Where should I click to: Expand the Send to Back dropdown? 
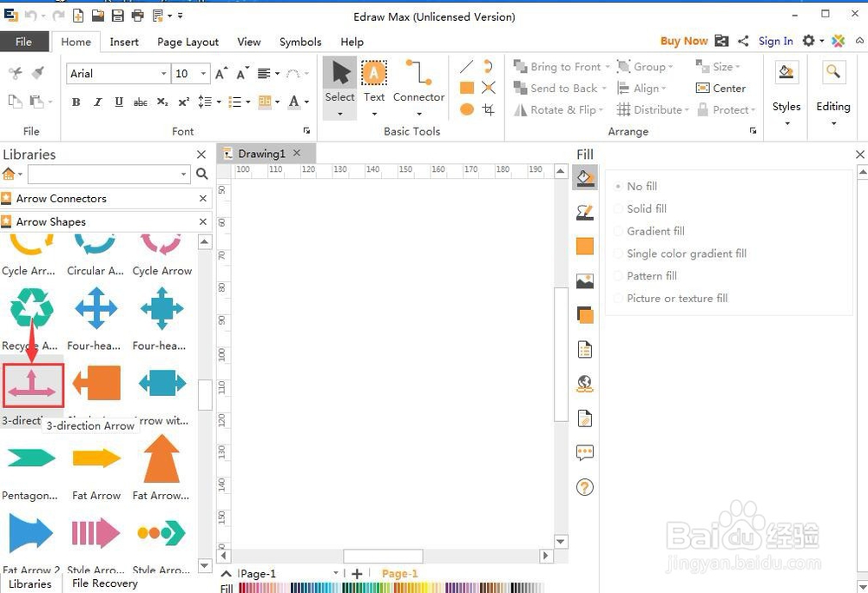tap(604, 89)
